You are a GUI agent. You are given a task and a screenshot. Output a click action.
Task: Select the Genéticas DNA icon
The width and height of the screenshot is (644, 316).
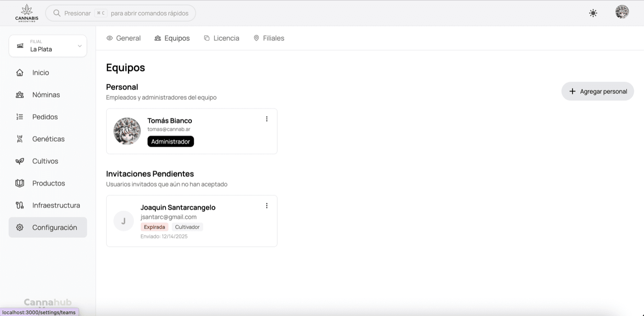click(x=20, y=139)
